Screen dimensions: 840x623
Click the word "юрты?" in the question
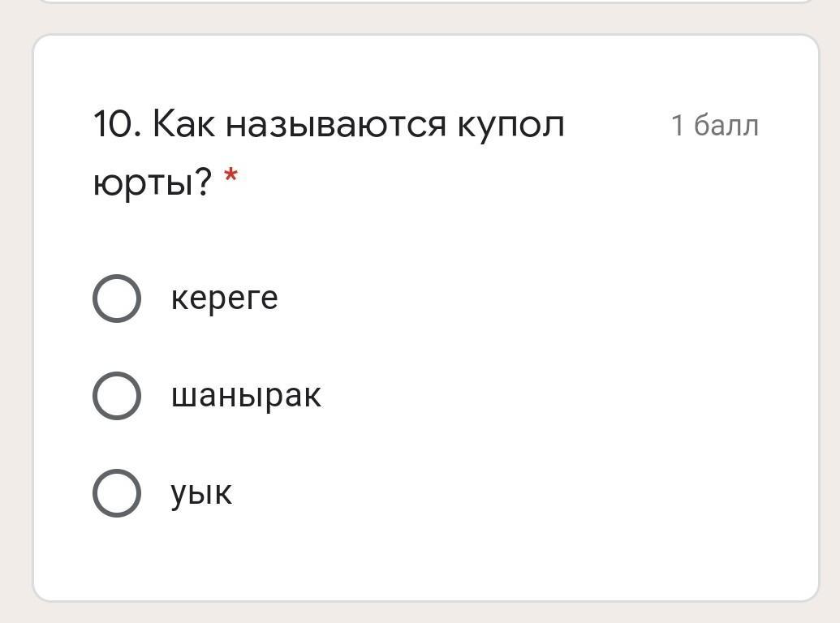[x=152, y=183]
